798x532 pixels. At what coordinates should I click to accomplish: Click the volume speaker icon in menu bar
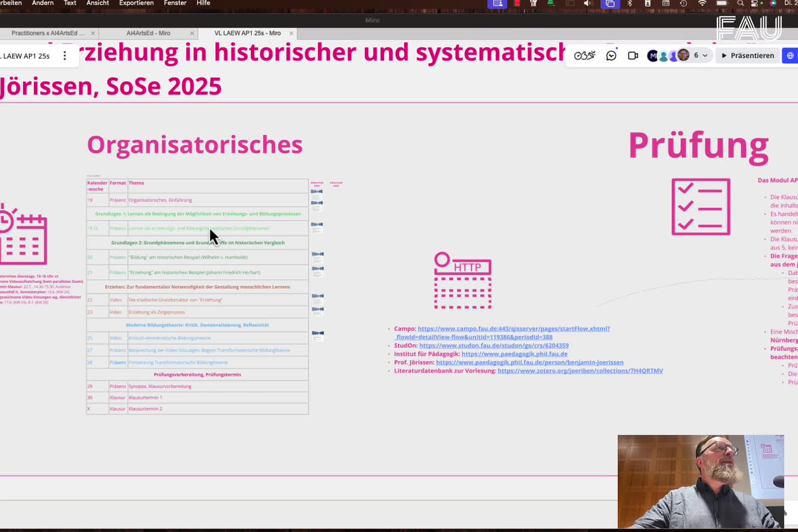pyautogui.click(x=587, y=3)
